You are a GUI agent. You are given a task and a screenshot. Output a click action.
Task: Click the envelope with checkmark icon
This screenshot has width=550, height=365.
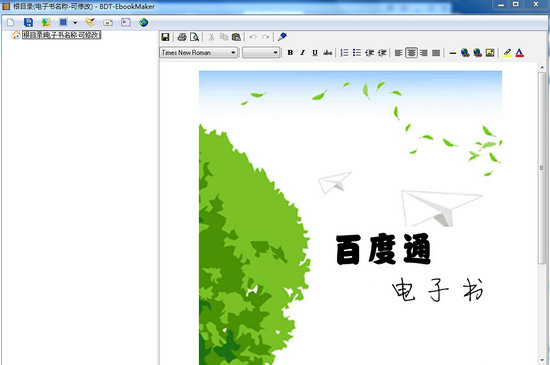90,22
